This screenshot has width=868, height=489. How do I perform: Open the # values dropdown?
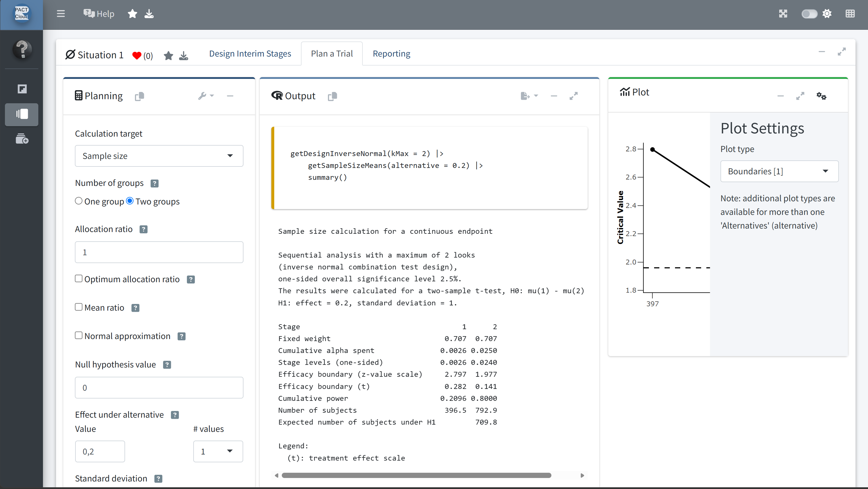point(218,451)
